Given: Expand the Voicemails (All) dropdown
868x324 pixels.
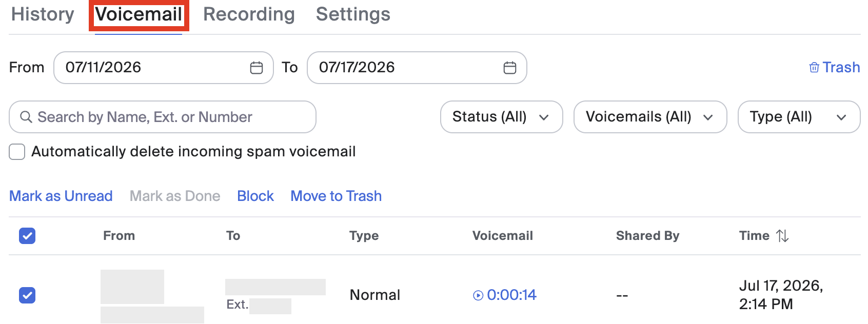Looking at the screenshot, I should tap(650, 117).
